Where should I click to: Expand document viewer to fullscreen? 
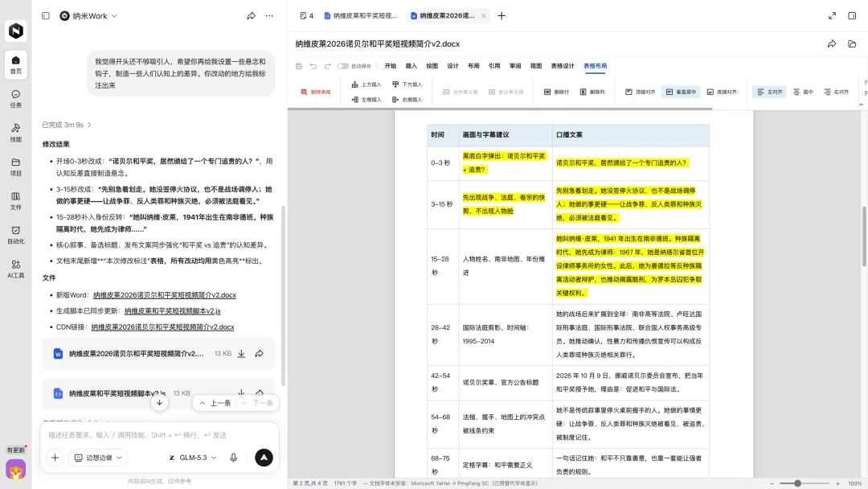[832, 16]
